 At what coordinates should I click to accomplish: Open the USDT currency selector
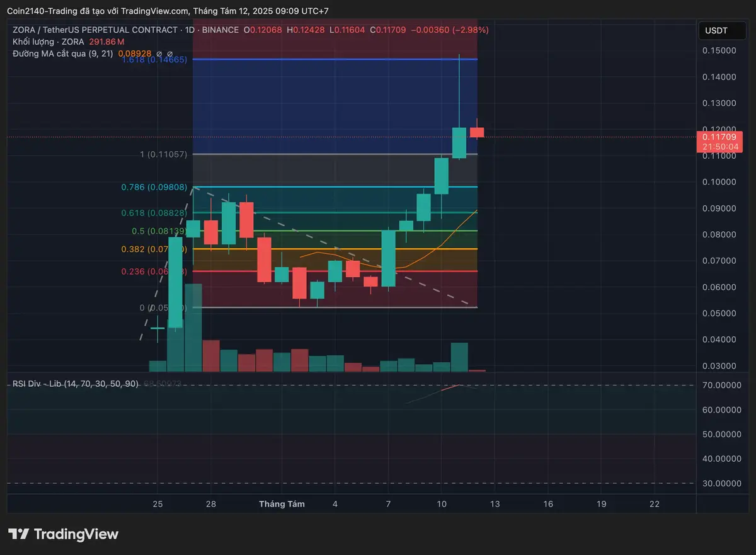pyautogui.click(x=716, y=30)
